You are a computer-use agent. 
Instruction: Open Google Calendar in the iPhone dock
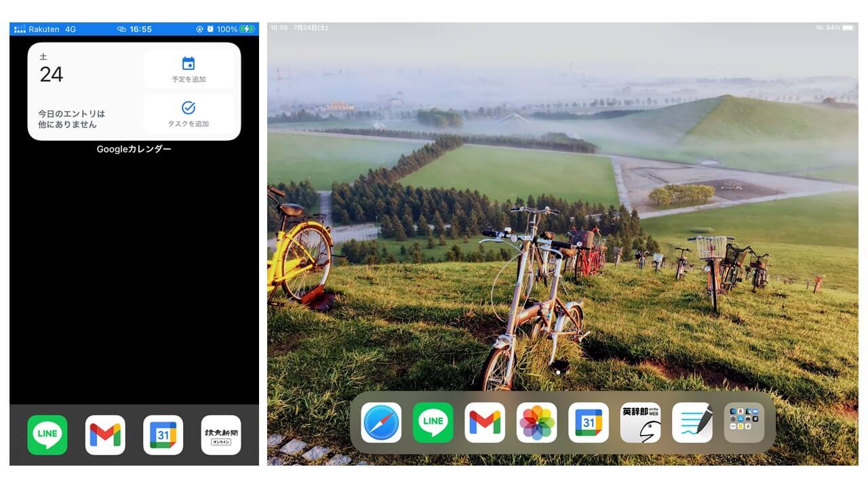163,434
